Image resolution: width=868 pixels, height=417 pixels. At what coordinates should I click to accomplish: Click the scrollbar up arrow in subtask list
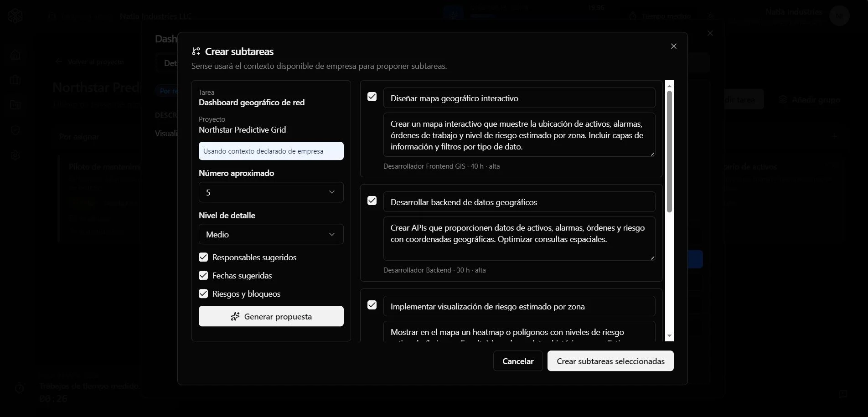coord(669,86)
